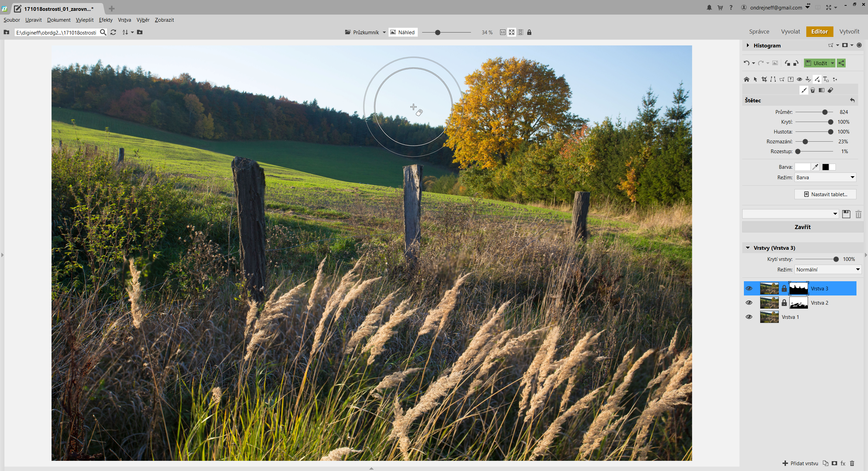Click Přidat vrstvu to add a layer

[x=800, y=463]
